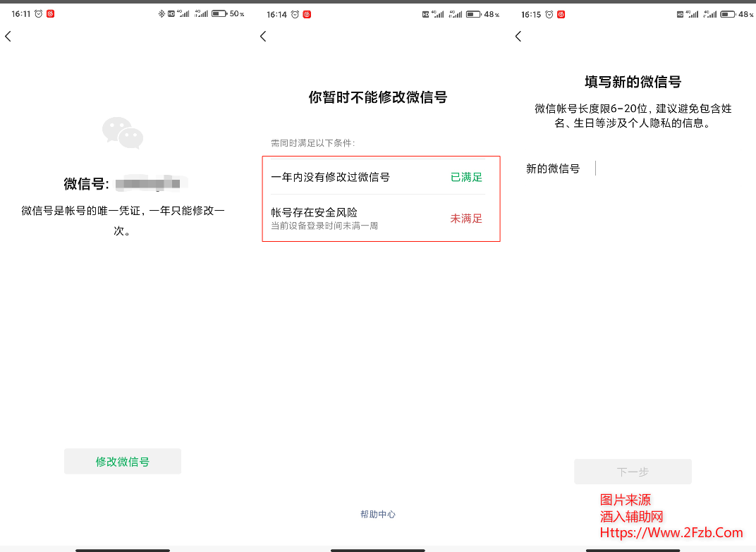The width and height of the screenshot is (756, 552).
Task: Select the 一年内没有修改过微信号 condition row
Action: [378, 177]
